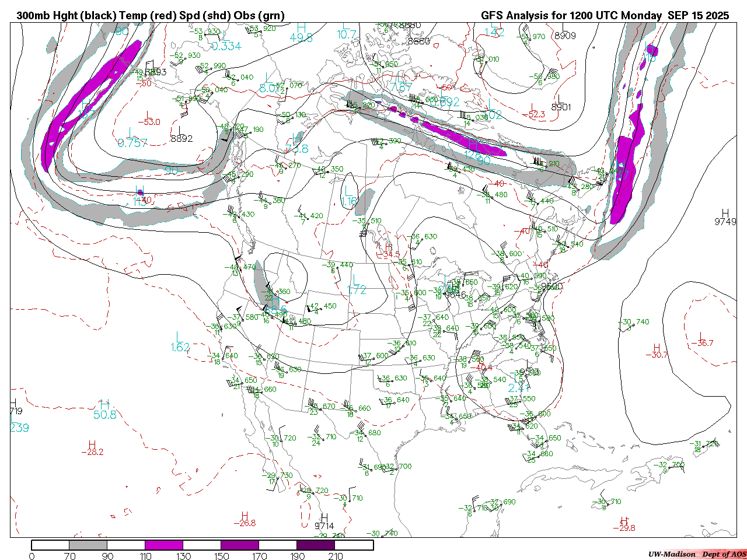Select the low marker labeled 8892
The width and height of the screenshot is (747, 560).
[x=180, y=131]
